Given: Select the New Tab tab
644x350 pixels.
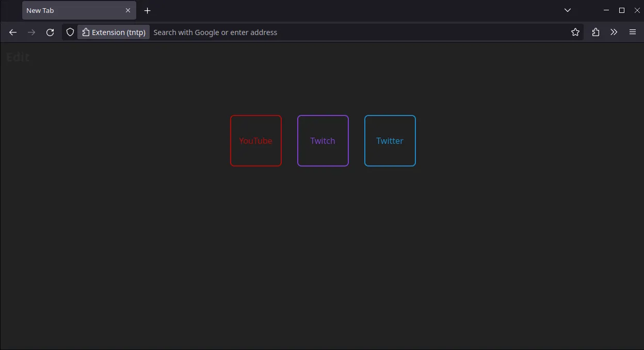Looking at the screenshot, I should coord(72,10).
